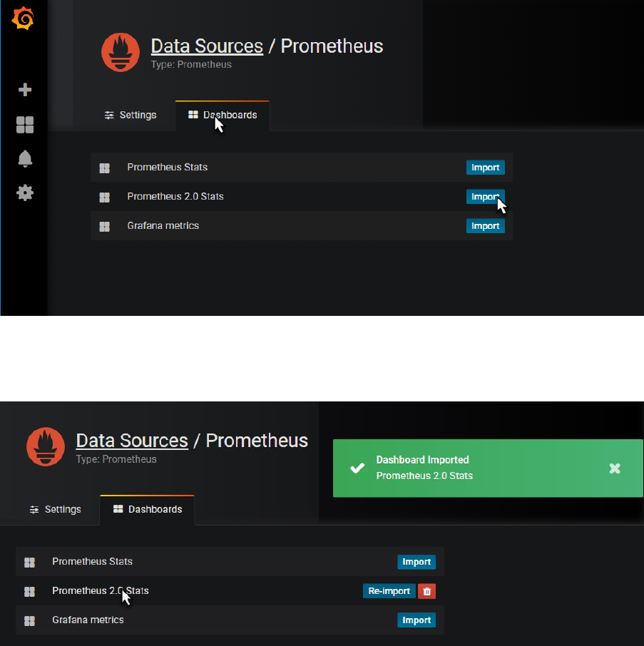Open Data Sources link in lower header
The width and height of the screenshot is (644, 646).
point(132,441)
